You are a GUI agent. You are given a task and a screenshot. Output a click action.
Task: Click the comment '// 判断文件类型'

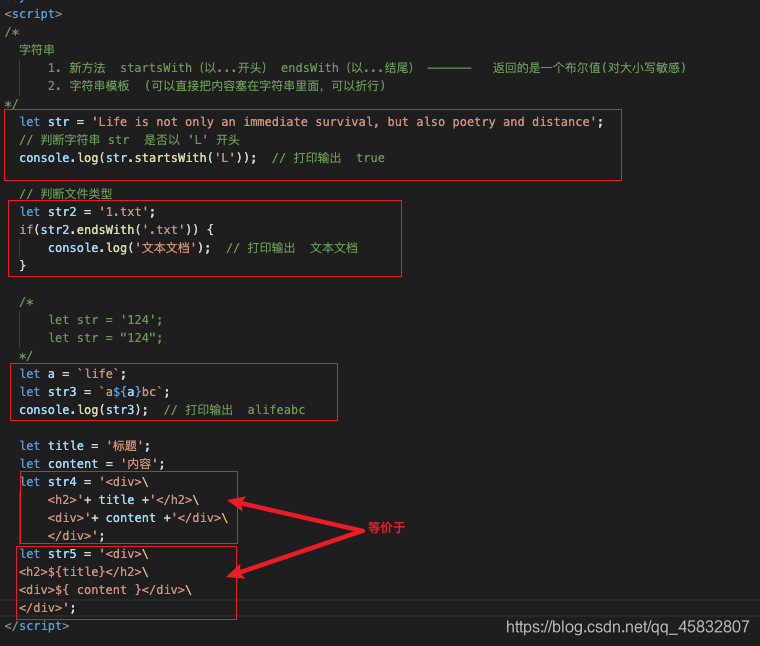pos(65,194)
